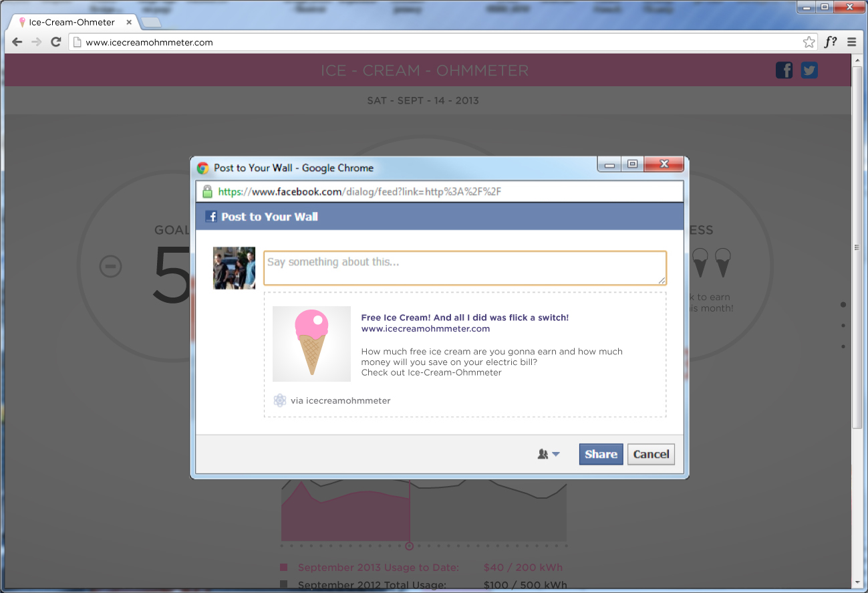Go back in the main browser
868x593 pixels.
[x=17, y=42]
